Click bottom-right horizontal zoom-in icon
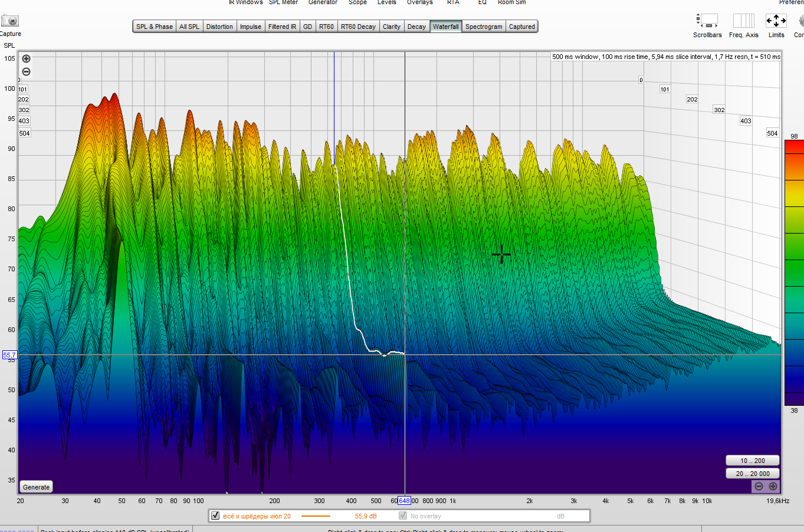The image size is (804, 532). [773, 487]
